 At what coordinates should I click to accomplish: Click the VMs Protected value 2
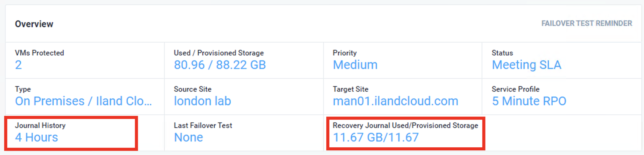[x=19, y=65]
